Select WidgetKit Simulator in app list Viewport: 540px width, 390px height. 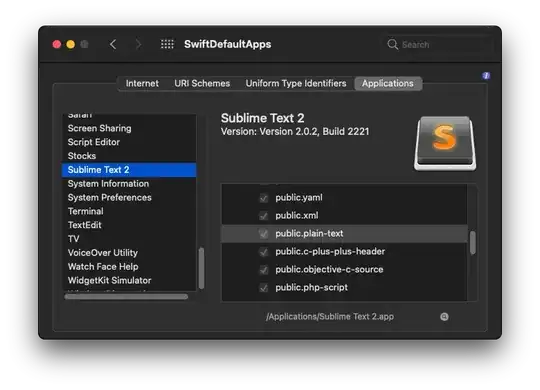129,280
